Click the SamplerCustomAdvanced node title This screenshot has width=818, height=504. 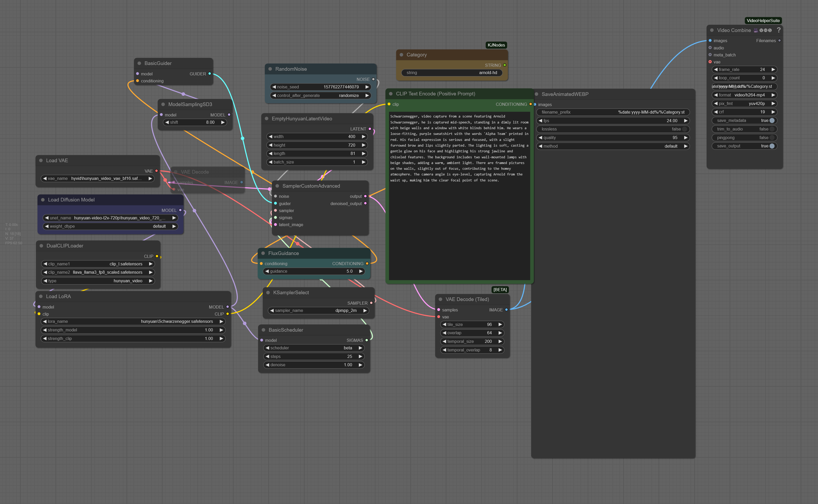point(311,186)
